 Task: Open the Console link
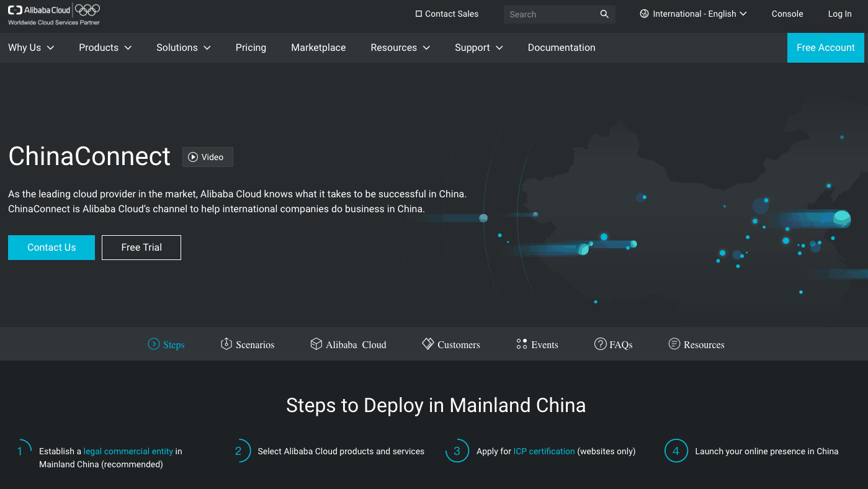787,14
